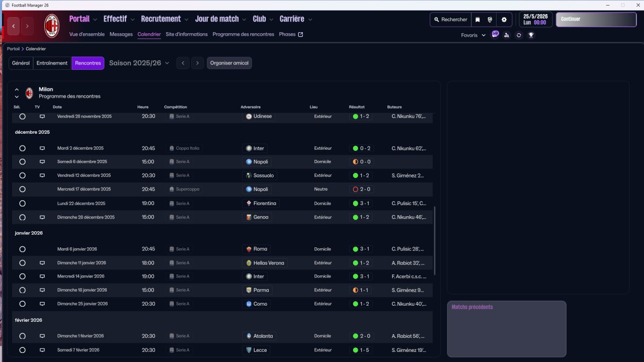Go forward with the right arrow navigation button
644x362 pixels.
[x=27, y=26]
